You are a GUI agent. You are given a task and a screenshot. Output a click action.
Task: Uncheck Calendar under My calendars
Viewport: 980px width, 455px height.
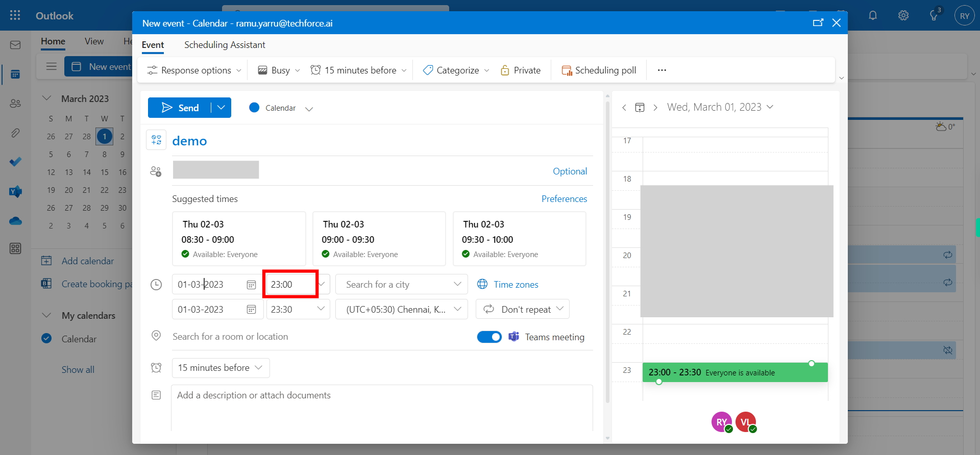[46, 338]
